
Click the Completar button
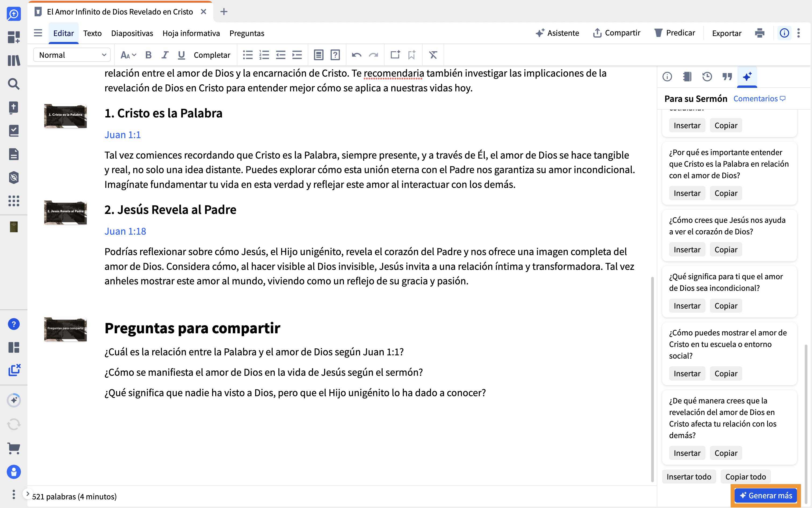pyautogui.click(x=212, y=55)
